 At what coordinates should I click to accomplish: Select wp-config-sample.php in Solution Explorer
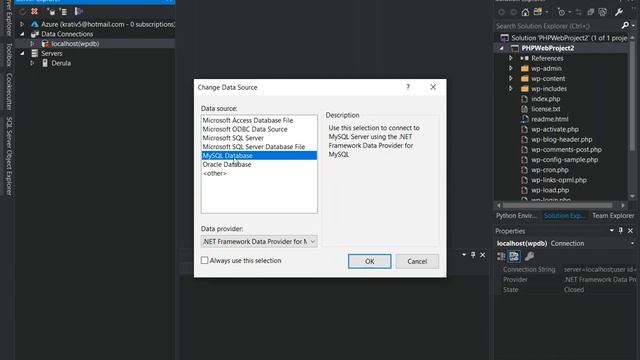[x=564, y=160]
